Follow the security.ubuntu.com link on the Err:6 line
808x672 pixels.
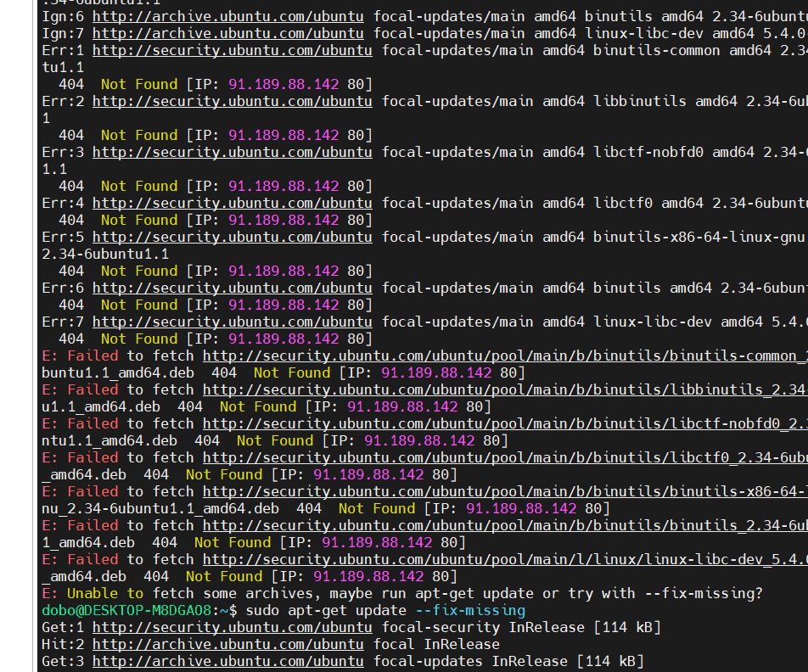pos(233,288)
